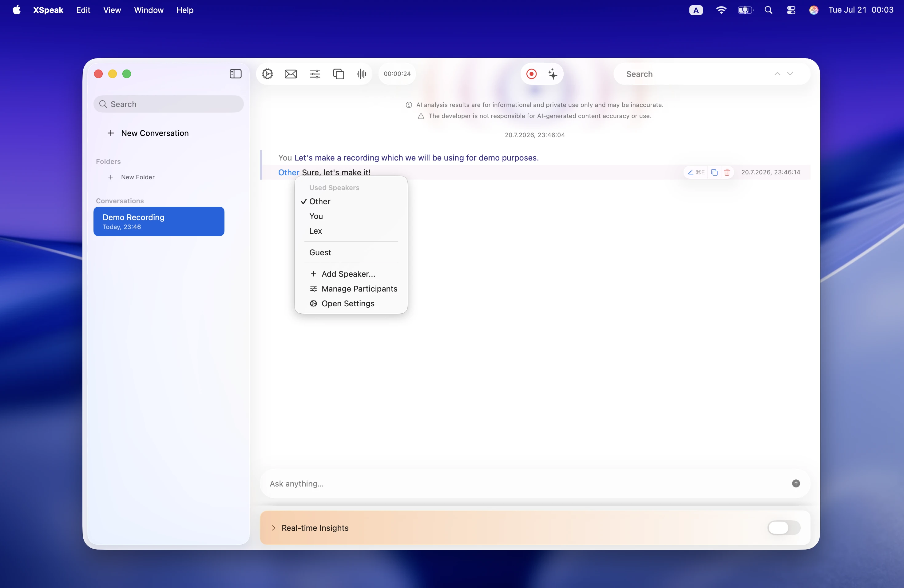Click the copy windows toolbar icon

339,74
